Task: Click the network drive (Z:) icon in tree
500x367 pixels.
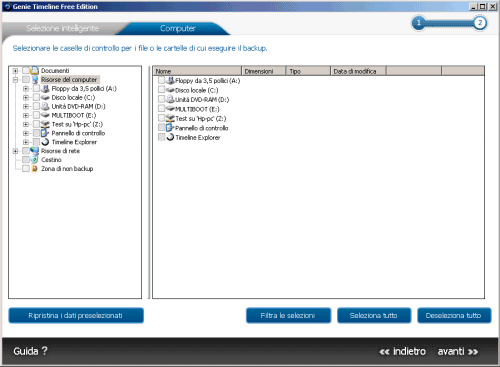Action: [45, 124]
